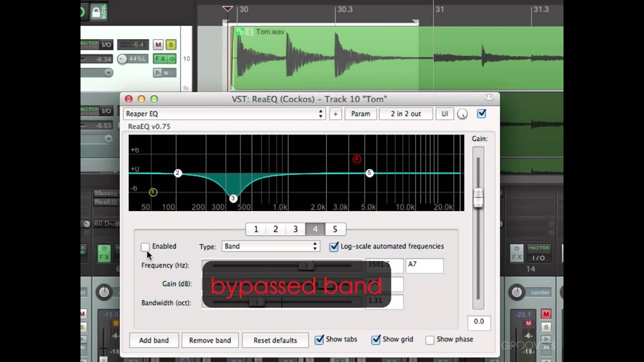Open the Reaper EQ preset dropdown

(224, 114)
